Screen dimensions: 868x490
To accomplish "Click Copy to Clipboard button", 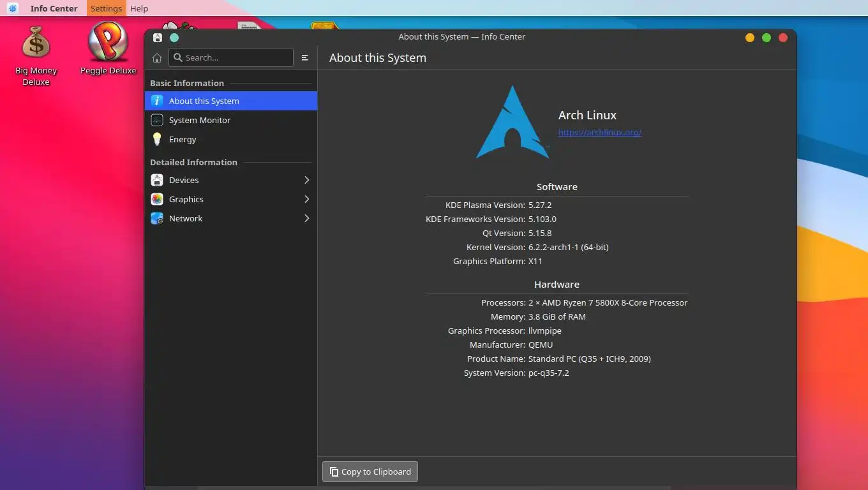I will [370, 471].
